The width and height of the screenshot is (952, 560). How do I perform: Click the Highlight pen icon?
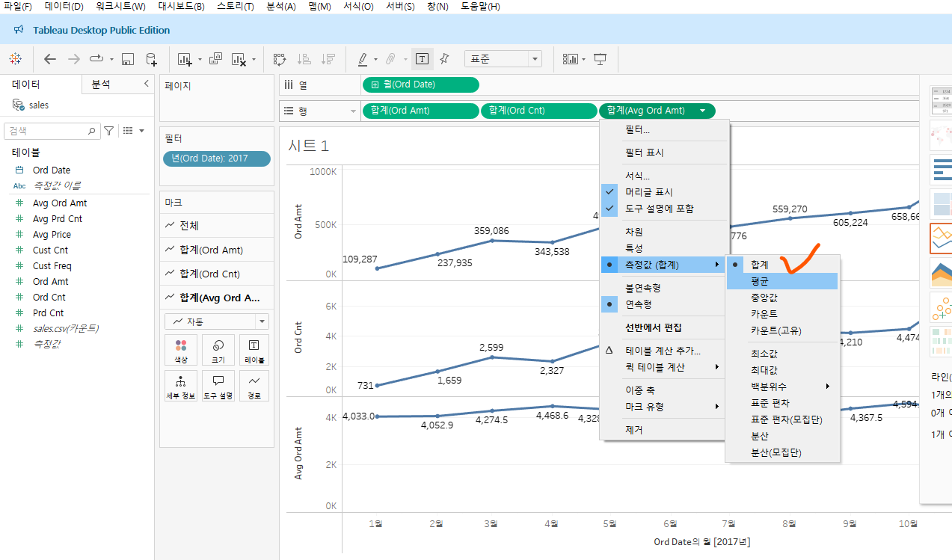coord(363,59)
